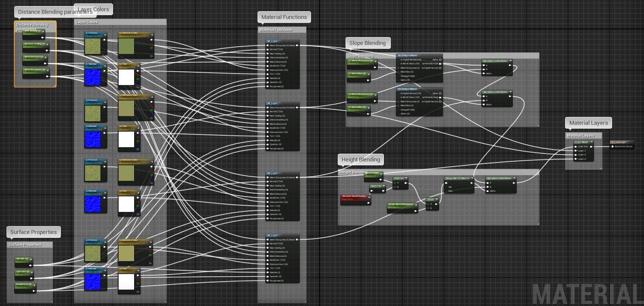Select the L4 Distance Color swatch preview

(126, 254)
